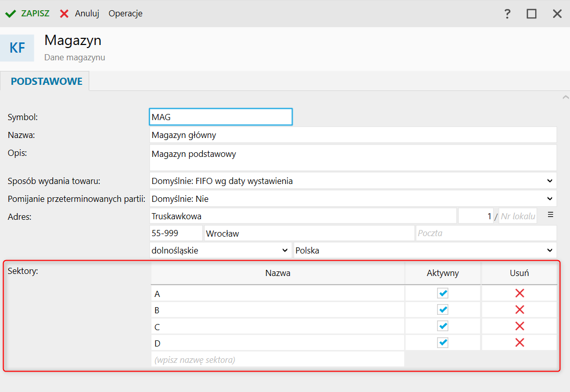This screenshot has height=392, width=570.
Task: Open the help question mark
Action: click(x=507, y=14)
